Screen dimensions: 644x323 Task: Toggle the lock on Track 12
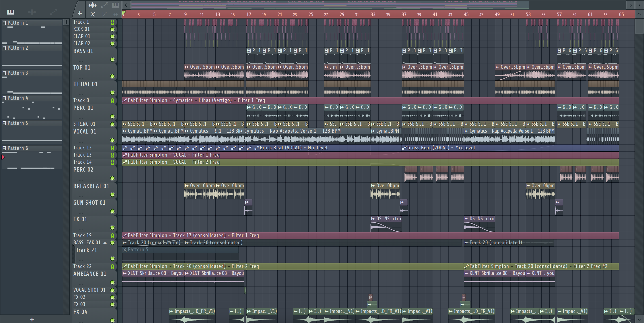click(112, 148)
